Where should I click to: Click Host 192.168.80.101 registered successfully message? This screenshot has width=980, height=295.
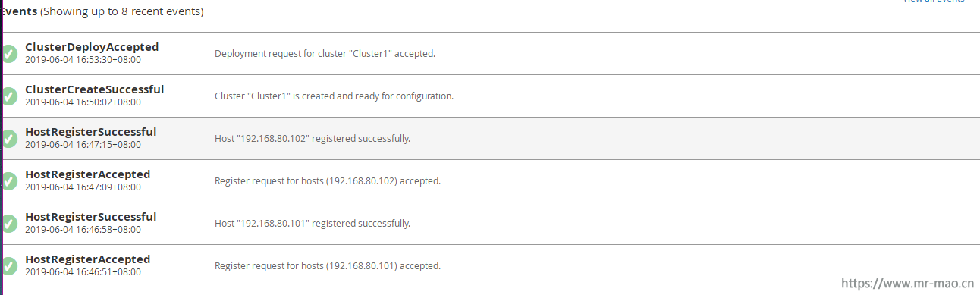(x=313, y=224)
